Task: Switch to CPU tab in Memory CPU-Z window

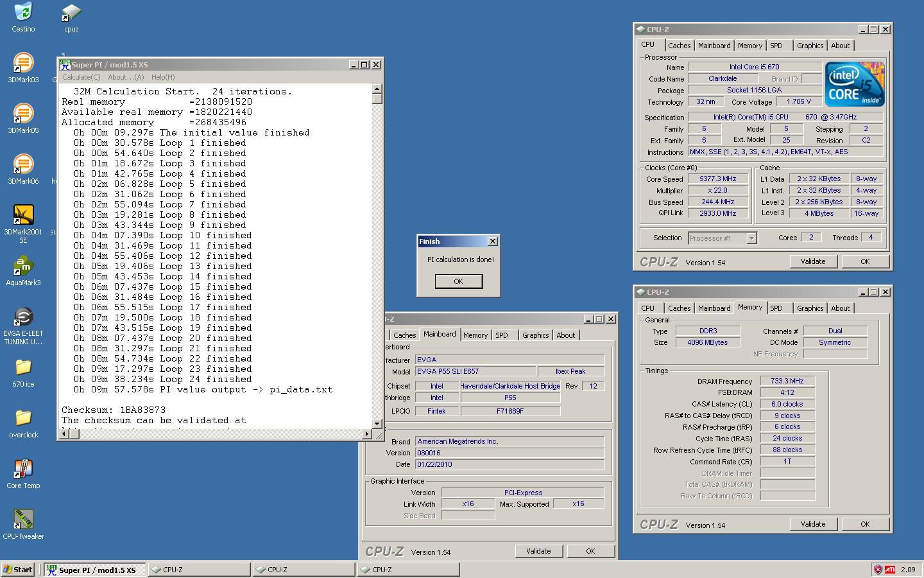Action: click(x=648, y=308)
